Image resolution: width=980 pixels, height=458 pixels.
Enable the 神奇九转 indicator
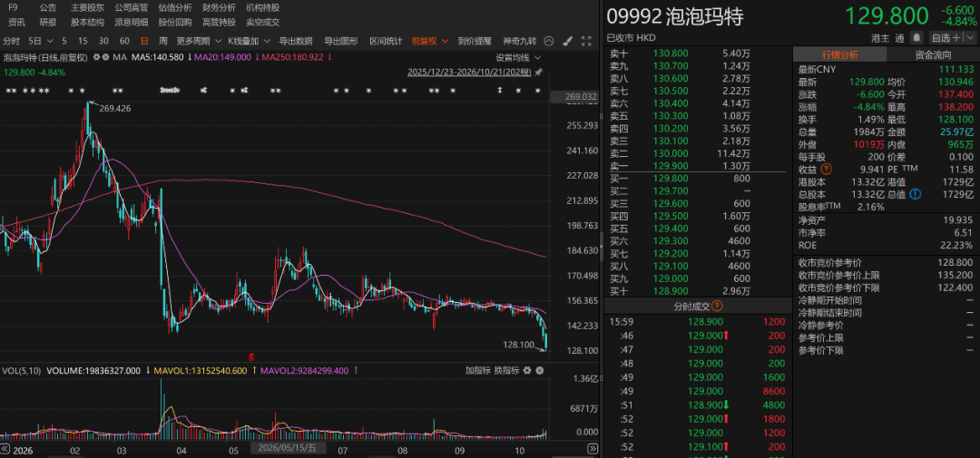tap(519, 41)
